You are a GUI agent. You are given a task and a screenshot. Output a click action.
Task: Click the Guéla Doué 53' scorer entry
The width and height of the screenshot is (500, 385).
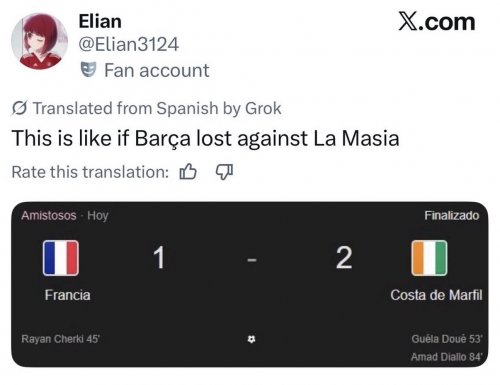click(x=447, y=339)
